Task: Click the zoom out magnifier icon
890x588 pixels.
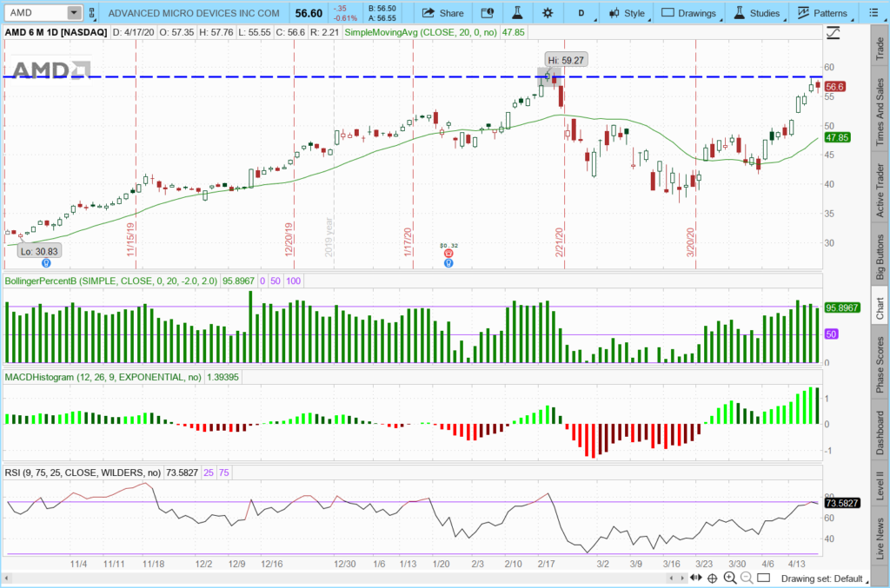Action: tap(747, 578)
